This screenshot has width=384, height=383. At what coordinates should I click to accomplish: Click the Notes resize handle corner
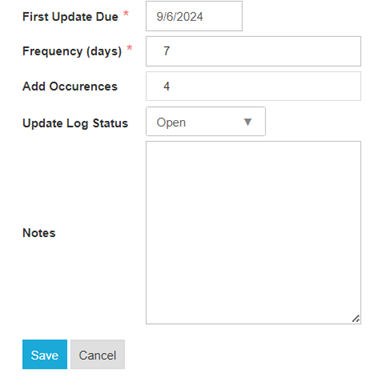[356, 319]
